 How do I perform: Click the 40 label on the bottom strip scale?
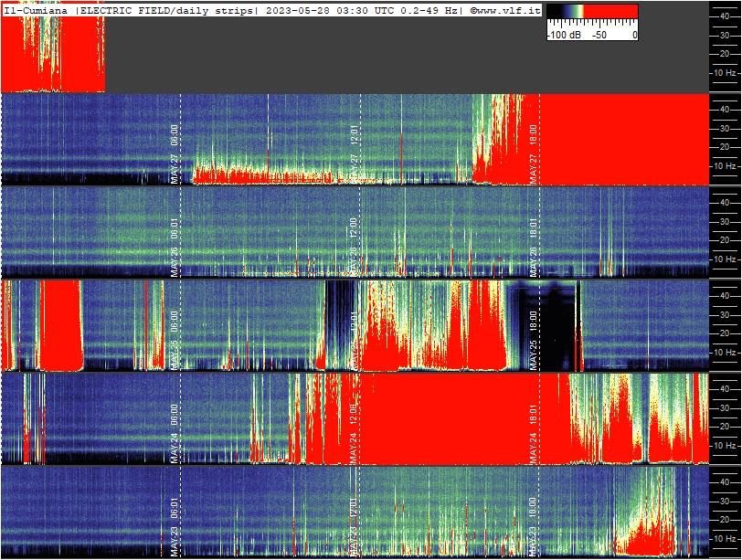tap(724, 482)
